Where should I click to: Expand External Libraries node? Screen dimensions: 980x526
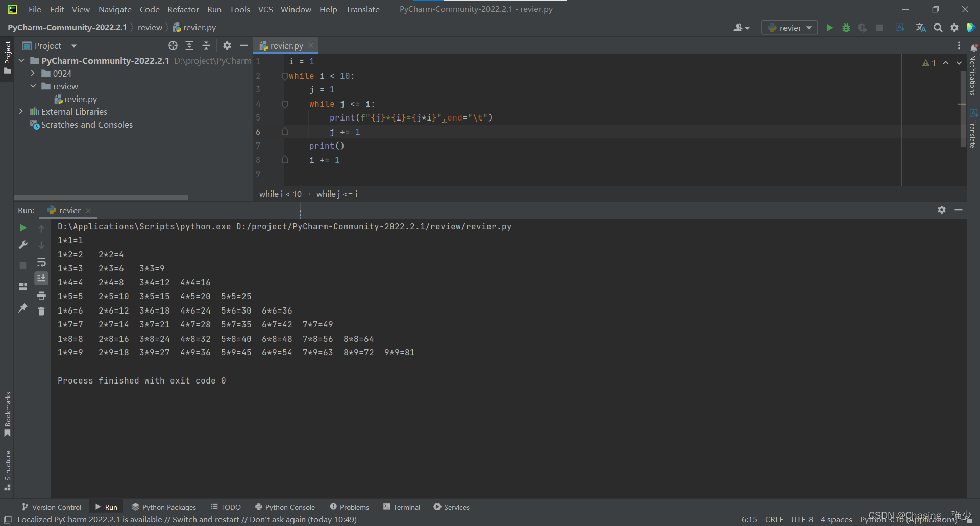coord(21,111)
